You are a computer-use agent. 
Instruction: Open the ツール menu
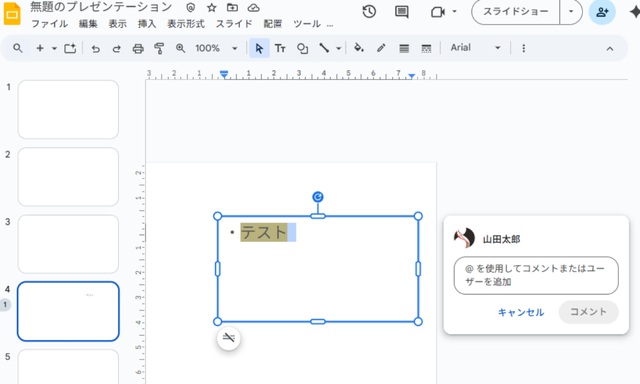[307, 24]
